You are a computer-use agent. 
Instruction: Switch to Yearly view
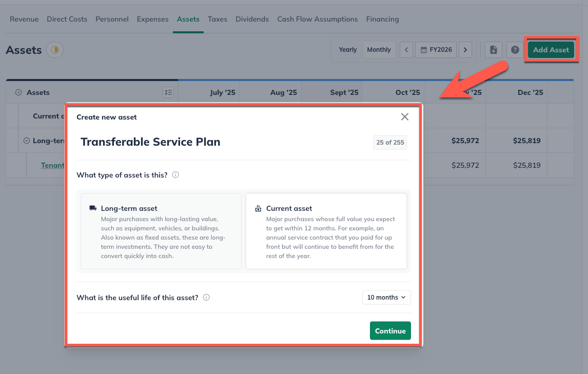pos(347,50)
